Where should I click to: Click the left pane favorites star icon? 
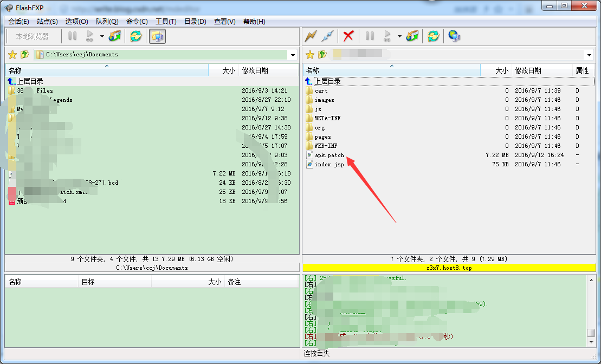click(12, 54)
